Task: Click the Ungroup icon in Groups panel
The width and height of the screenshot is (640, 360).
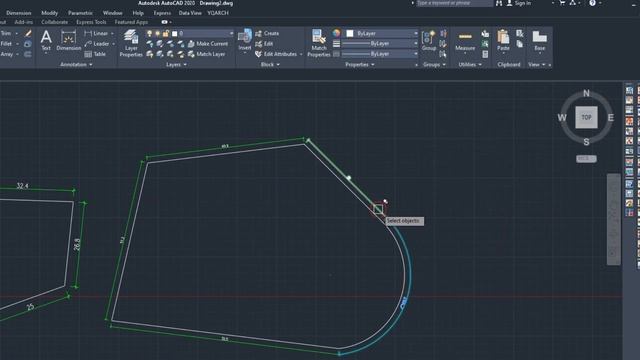Action: click(443, 33)
